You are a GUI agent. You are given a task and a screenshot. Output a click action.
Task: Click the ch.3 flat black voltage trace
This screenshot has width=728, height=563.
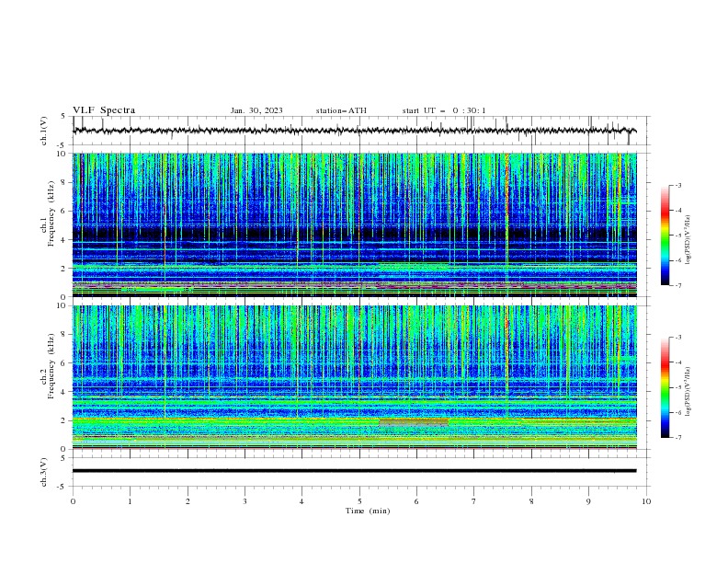pos(355,471)
